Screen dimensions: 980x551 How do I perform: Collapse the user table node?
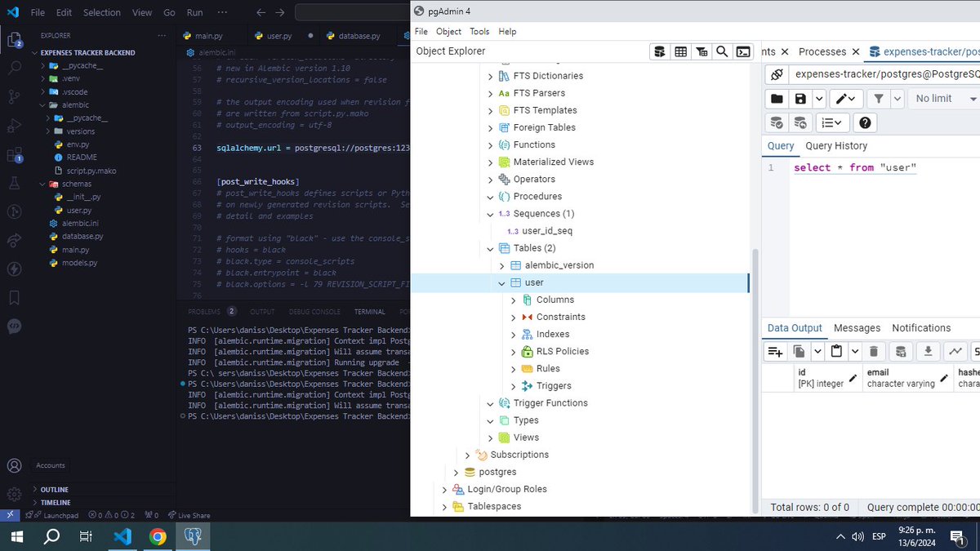click(501, 282)
